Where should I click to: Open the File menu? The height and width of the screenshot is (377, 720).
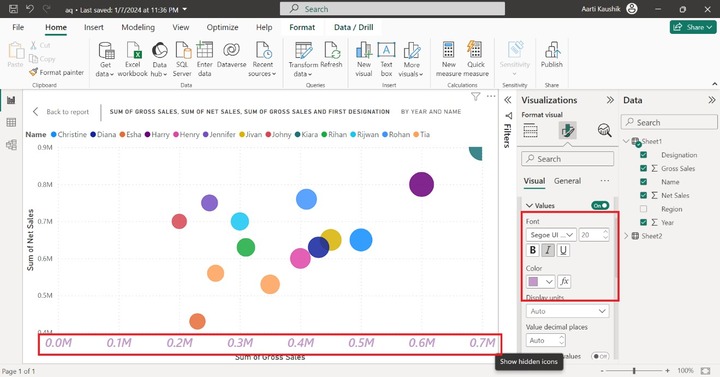(18, 27)
